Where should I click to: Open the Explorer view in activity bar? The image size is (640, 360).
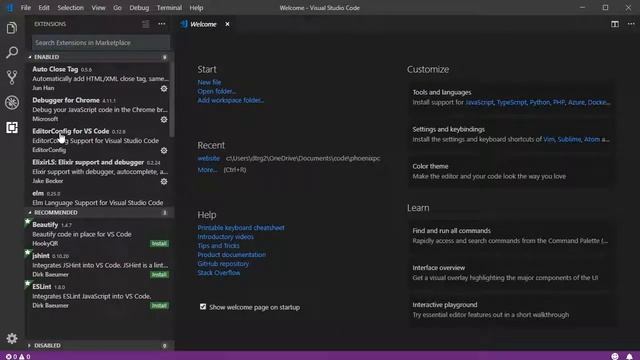[12, 28]
